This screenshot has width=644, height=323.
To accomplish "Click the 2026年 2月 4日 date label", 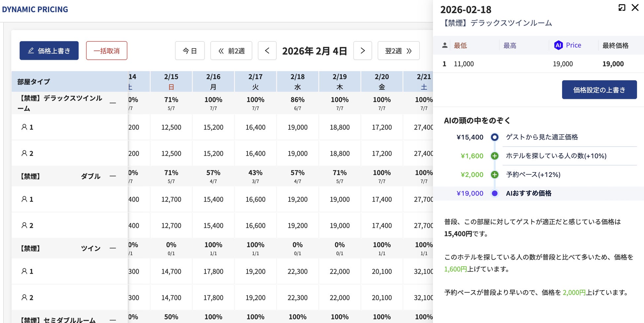I will pyautogui.click(x=314, y=51).
